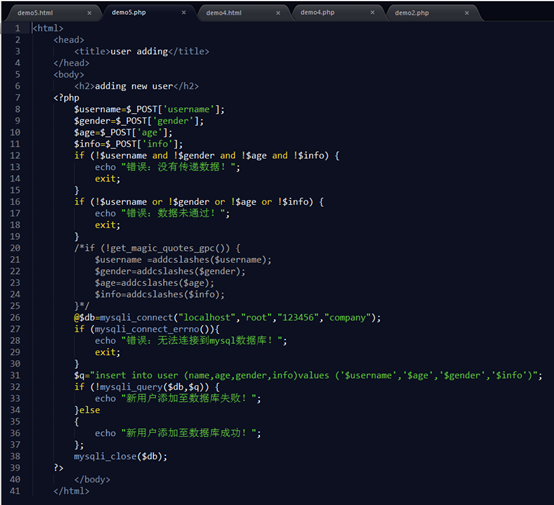Click the mysqli_connect localhost line

click(228, 317)
